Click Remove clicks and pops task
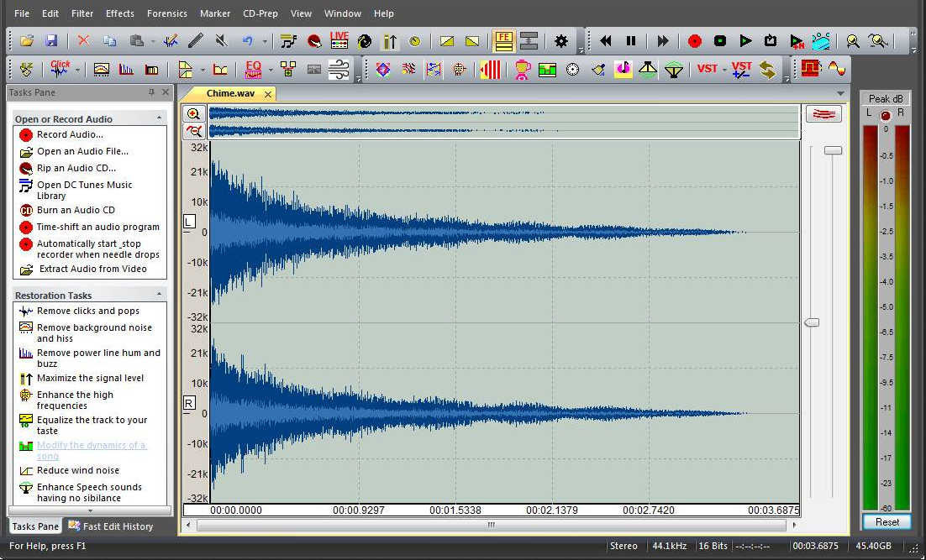This screenshot has height=560, width=926. point(88,311)
